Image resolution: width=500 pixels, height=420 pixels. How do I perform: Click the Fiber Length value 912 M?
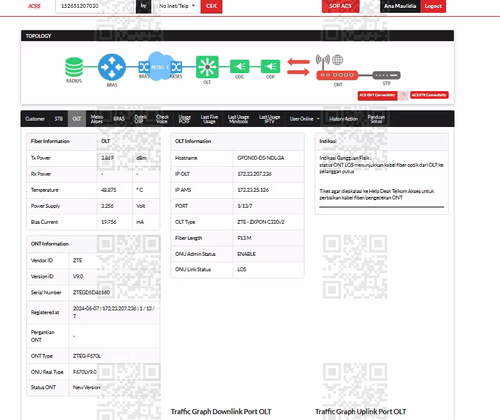click(x=244, y=238)
